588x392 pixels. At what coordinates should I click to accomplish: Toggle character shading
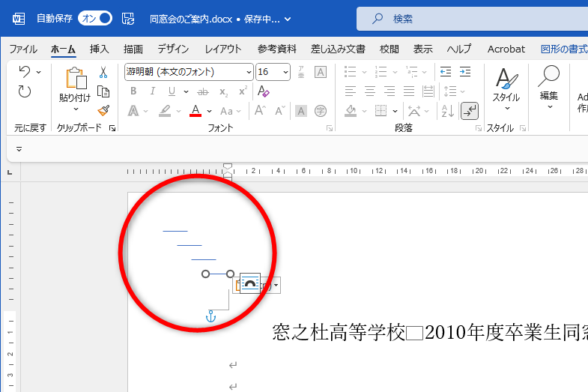[x=301, y=111]
